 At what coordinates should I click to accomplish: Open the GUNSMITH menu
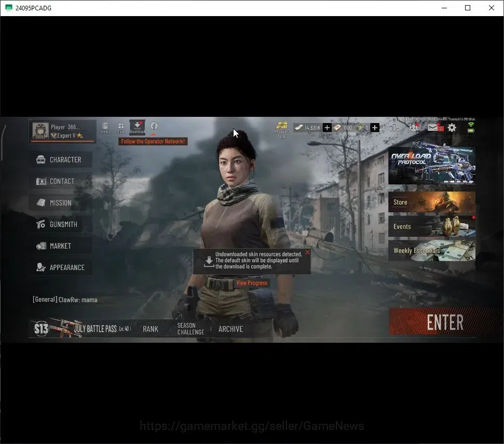pos(60,224)
